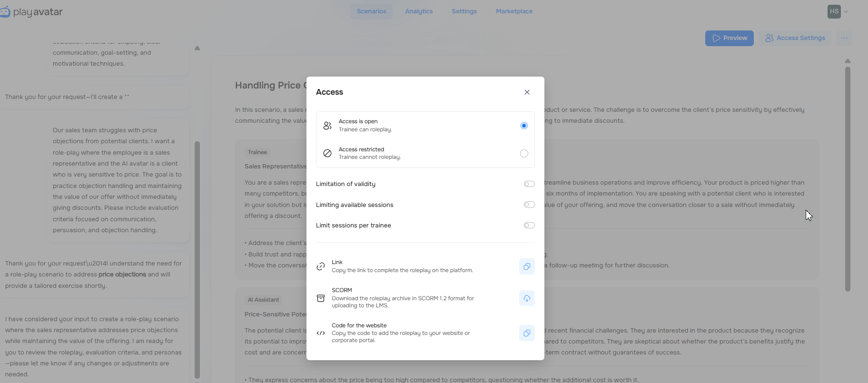Click the chain link icon beside Link

321,266
